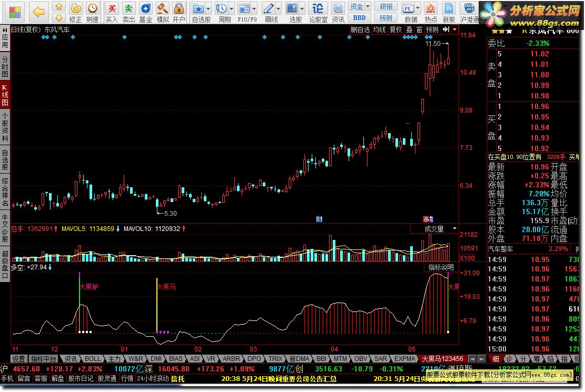Click the 涨停 marker on chart bottom
585x392 pixels.
428,219
